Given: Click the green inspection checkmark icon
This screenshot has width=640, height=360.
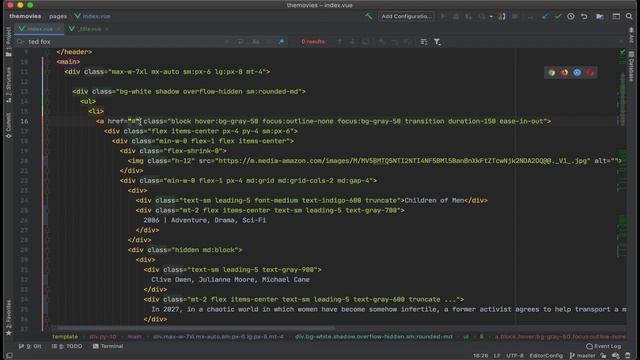Looking at the screenshot, I should point(622,52).
